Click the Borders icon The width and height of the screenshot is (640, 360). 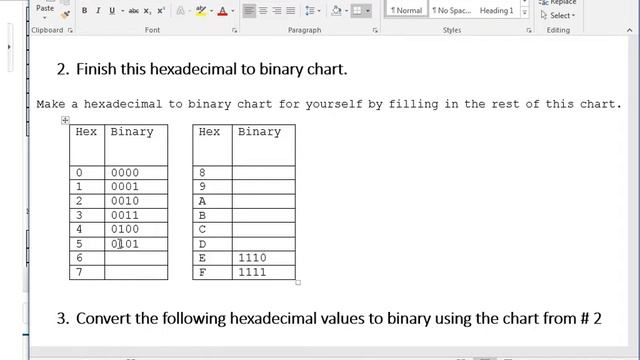357,11
